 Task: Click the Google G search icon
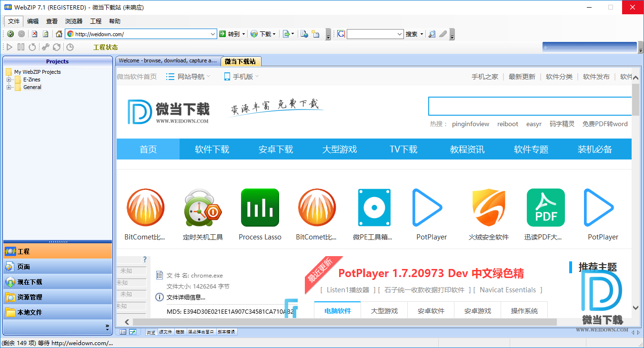[x=341, y=34]
